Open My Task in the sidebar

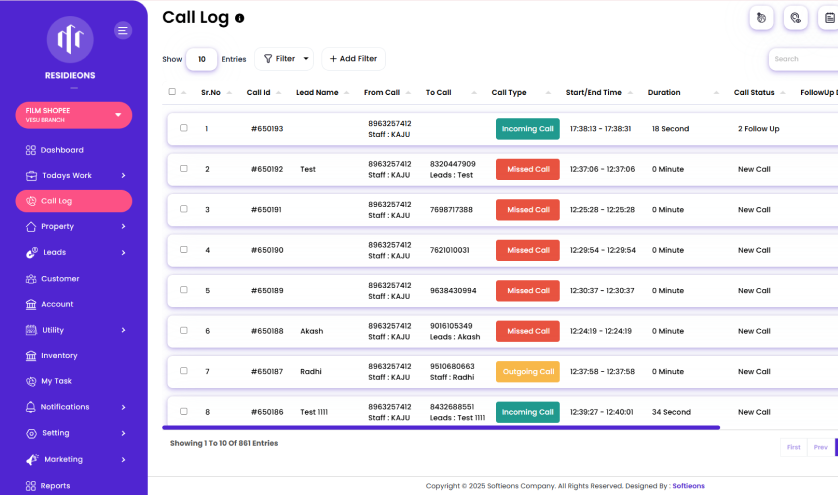click(56, 381)
